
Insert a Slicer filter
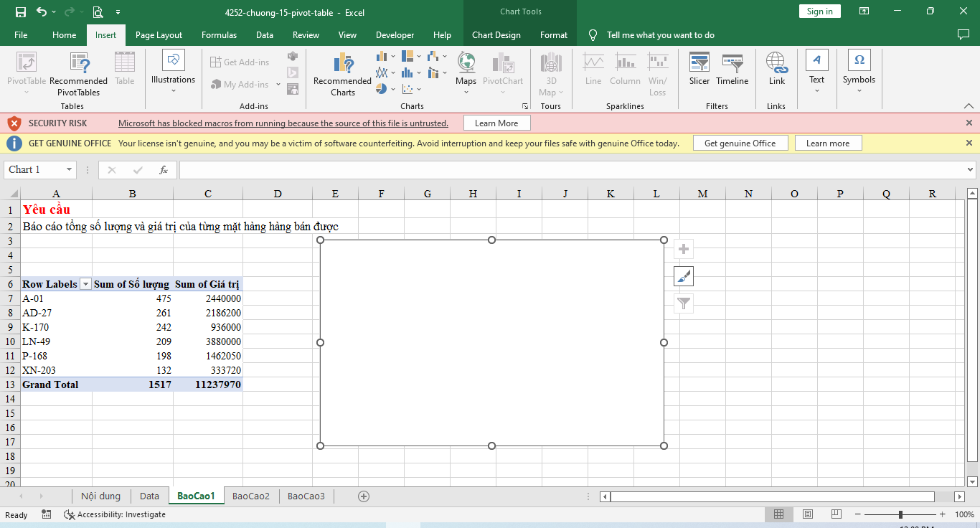[x=699, y=69]
